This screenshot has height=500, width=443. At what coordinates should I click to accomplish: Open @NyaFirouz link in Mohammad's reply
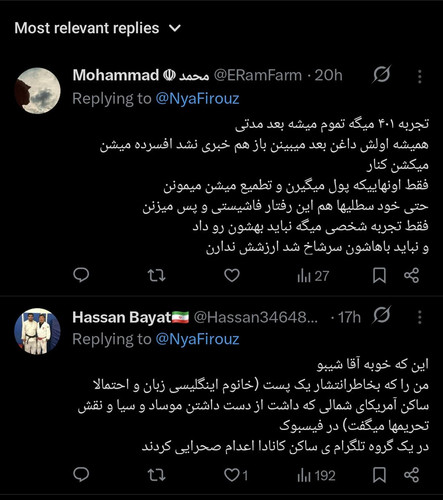pos(197,99)
